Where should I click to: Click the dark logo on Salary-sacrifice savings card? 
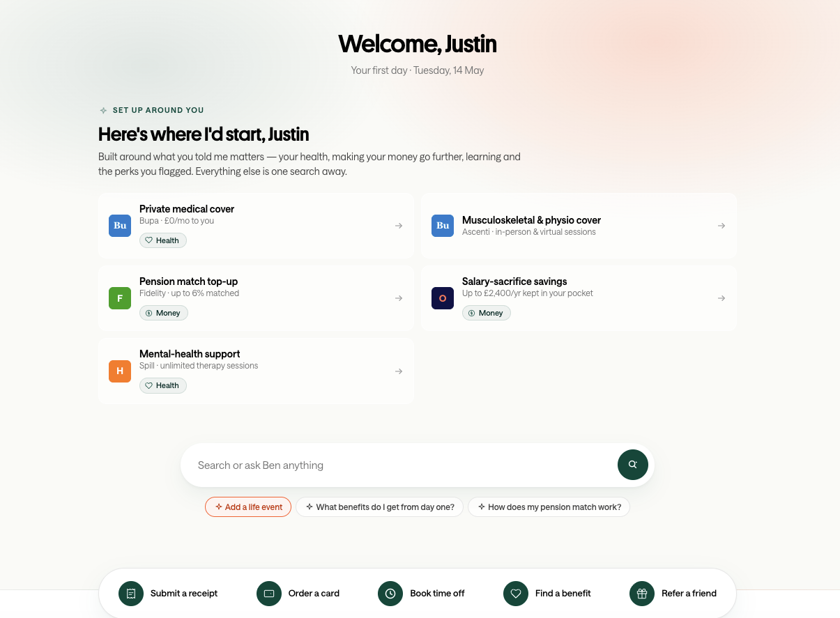pos(443,298)
